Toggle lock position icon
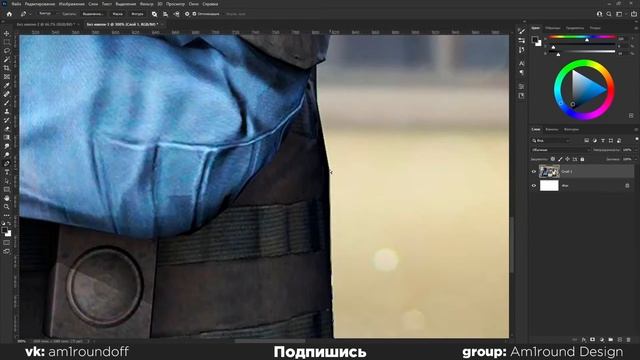Viewport: 640px width, 360px height. (x=567, y=159)
